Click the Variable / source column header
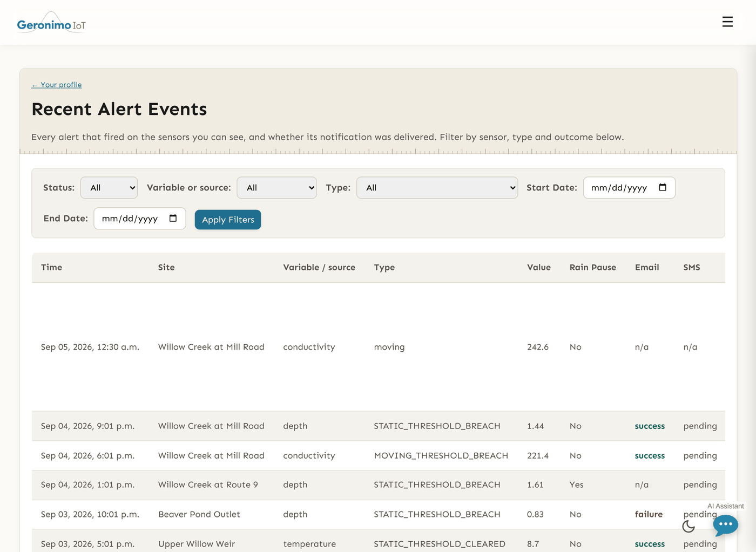This screenshot has height=552, width=756. click(x=319, y=267)
